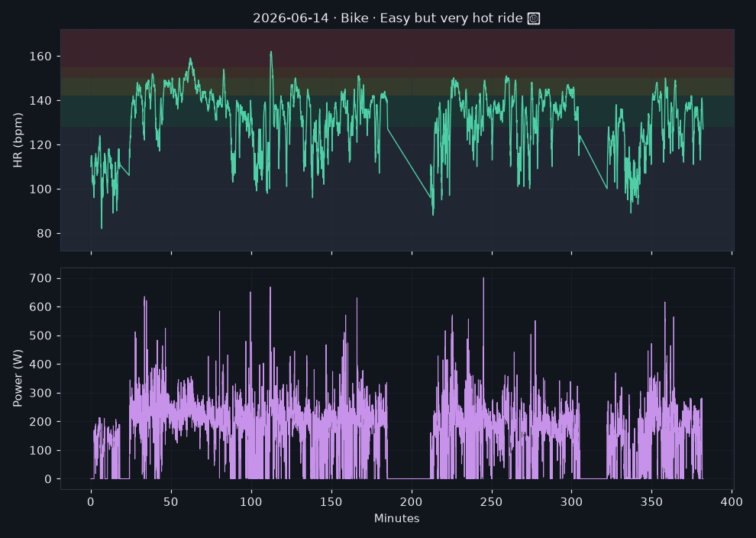Image resolution: width=756 pixels, height=538 pixels.
Task: Click the lowest HR dip near 82 bpm
Action: (x=102, y=227)
